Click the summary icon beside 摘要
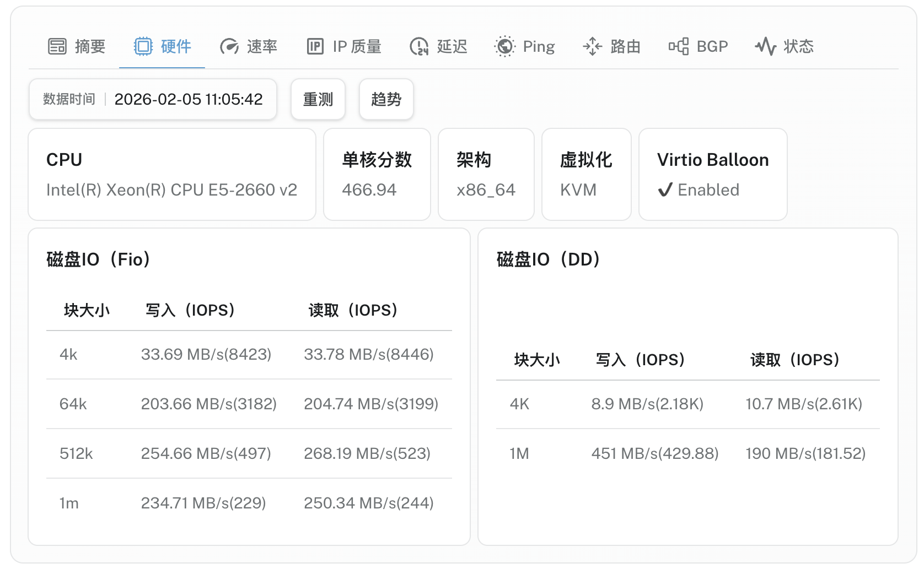The height and width of the screenshot is (574, 924). [x=57, y=46]
